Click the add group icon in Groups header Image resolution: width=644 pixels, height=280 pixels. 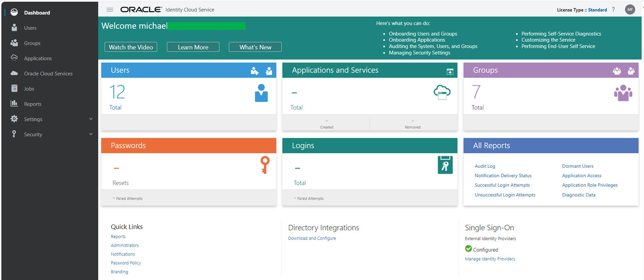pos(617,71)
